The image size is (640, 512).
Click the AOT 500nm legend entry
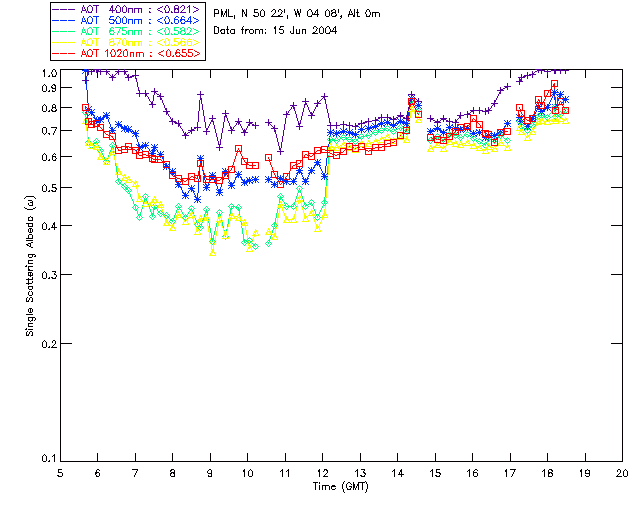click(126, 20)
